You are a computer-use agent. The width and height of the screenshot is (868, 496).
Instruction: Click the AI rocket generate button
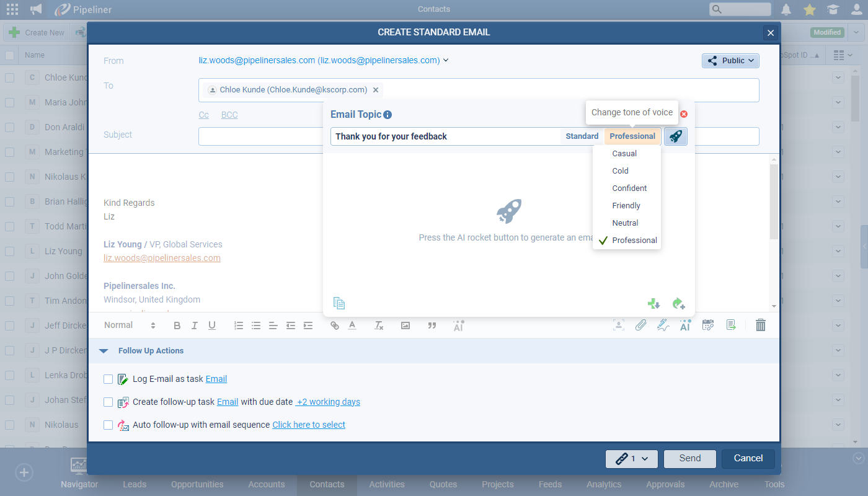675,136
